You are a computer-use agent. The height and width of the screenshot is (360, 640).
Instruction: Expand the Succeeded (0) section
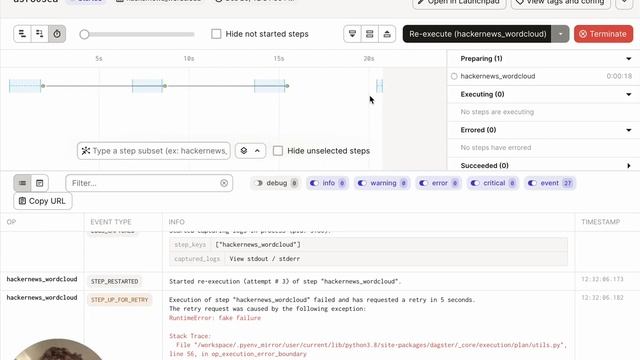[629, 166]
